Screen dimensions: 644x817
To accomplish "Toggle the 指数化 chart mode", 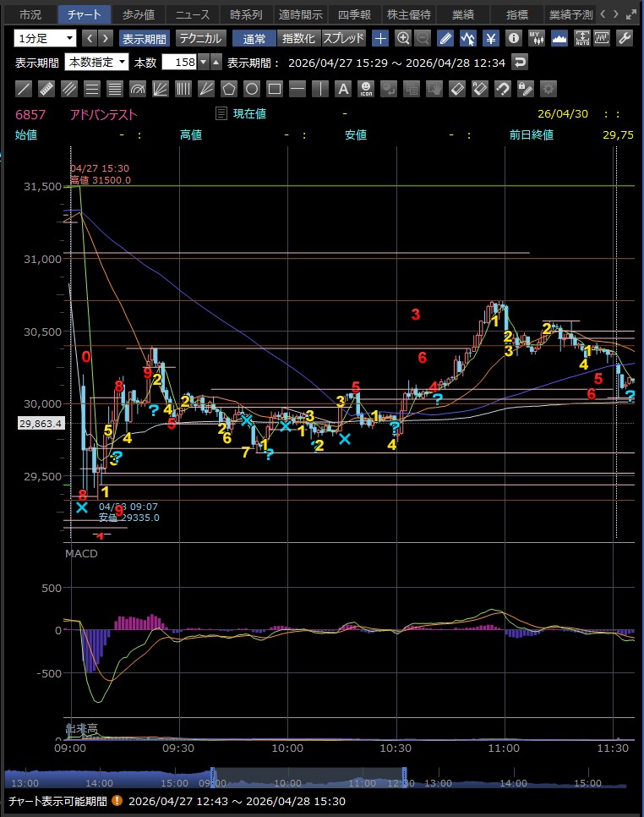I will [x=299, y=39].
